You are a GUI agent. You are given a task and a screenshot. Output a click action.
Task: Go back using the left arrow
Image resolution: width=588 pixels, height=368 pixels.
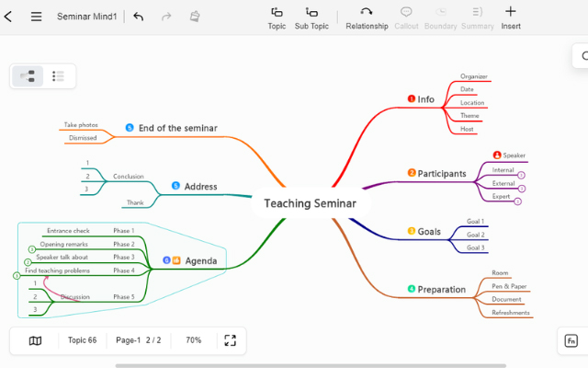8,17
